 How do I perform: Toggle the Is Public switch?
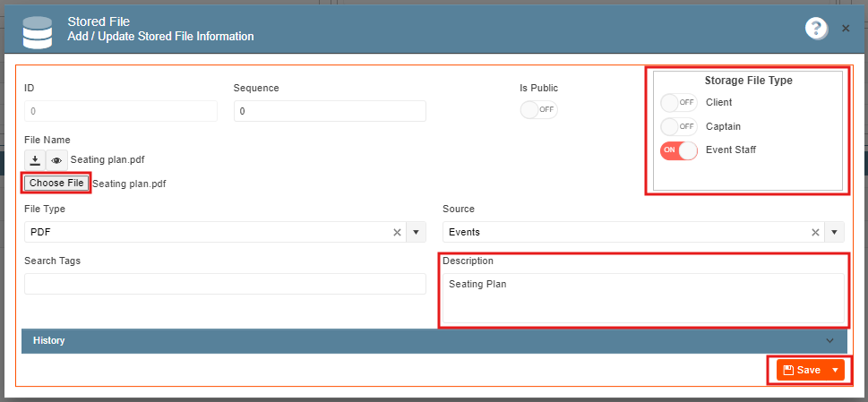click(x=538, y=109)
